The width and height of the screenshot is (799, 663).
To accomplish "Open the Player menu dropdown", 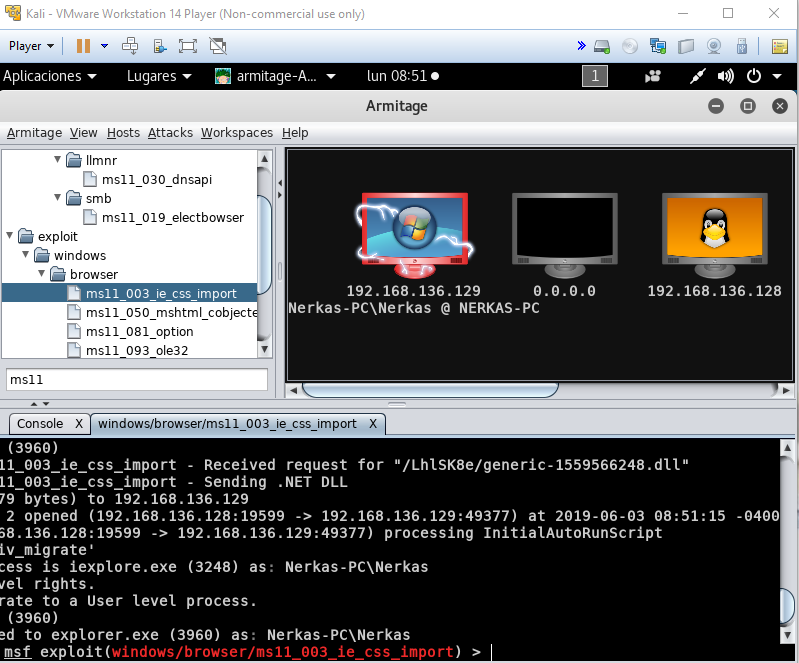I will (x=31, y=46).
